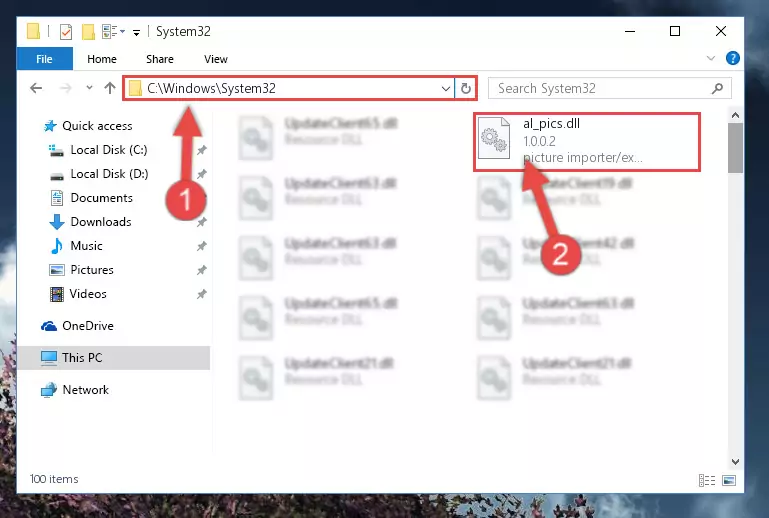Click the address bar path C:\Windows\System32
This screenshot has height=518, width=769.
(211, 88)
